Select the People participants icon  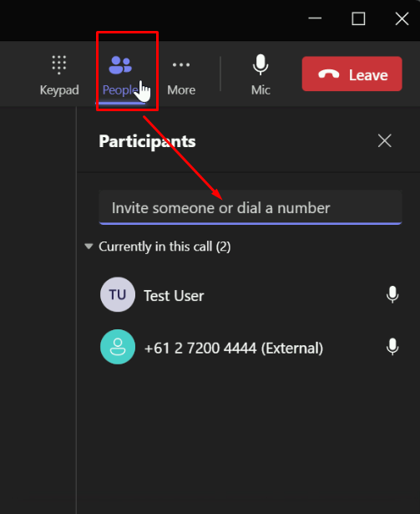[x=120, y=65]
